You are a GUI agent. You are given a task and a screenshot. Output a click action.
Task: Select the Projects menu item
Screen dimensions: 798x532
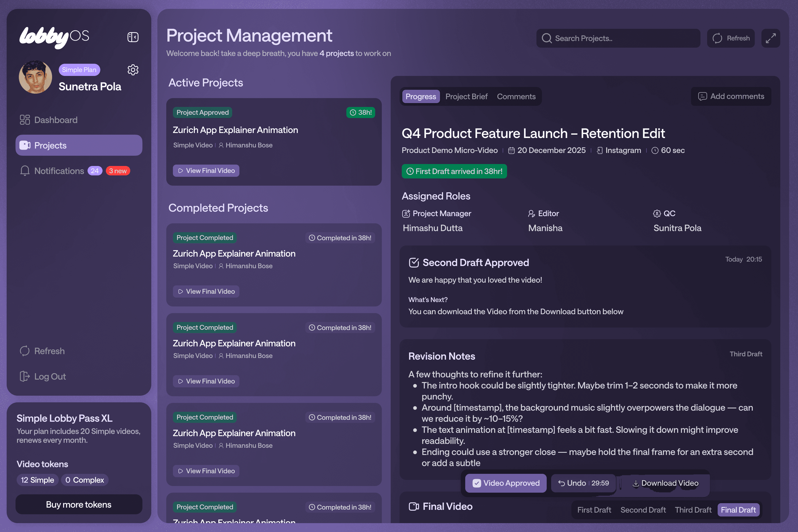coord(79,145)
